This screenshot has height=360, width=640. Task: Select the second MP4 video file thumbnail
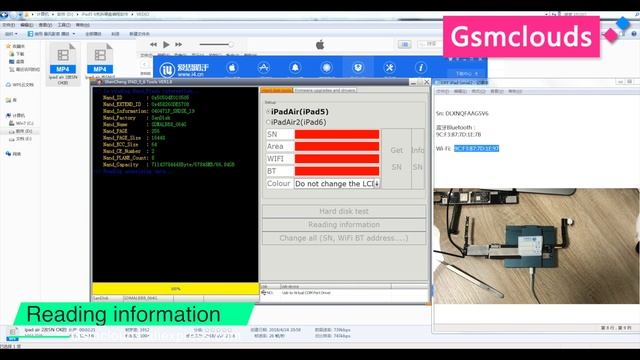pyautogui.click(x=100, y=59)
